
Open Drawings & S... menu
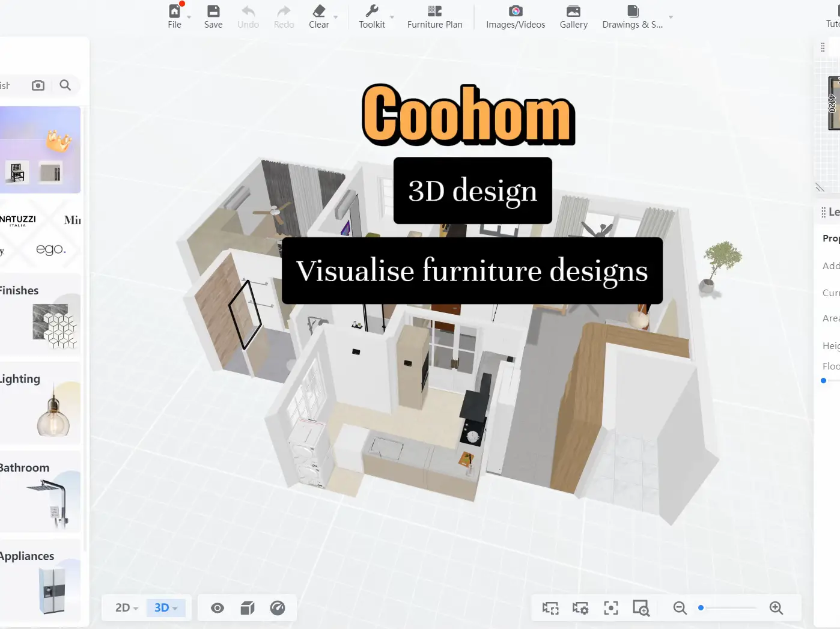[633, 16]
